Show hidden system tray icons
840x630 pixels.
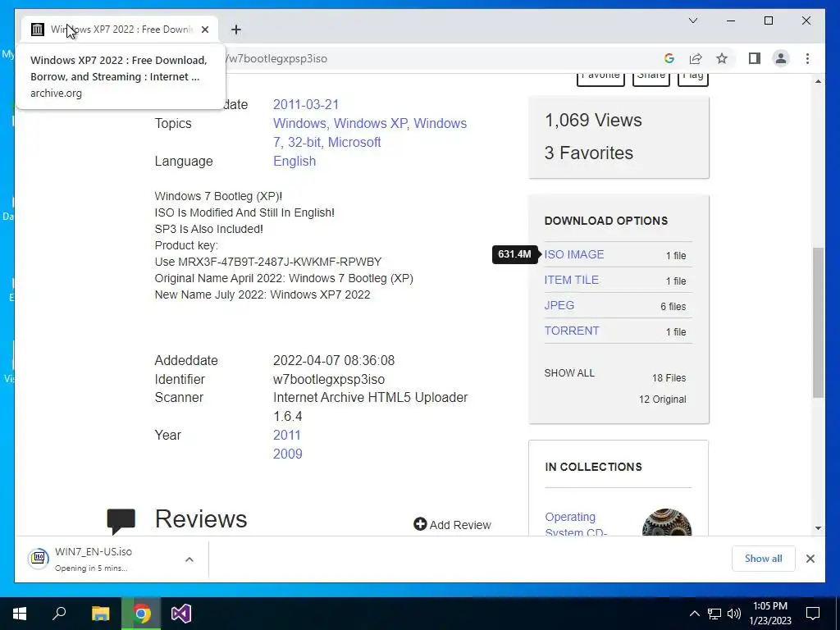(x=694, y=614)
